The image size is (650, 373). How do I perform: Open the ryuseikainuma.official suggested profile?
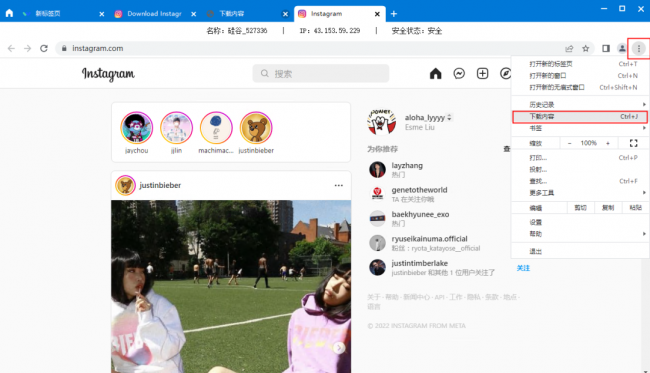[429, 239]
